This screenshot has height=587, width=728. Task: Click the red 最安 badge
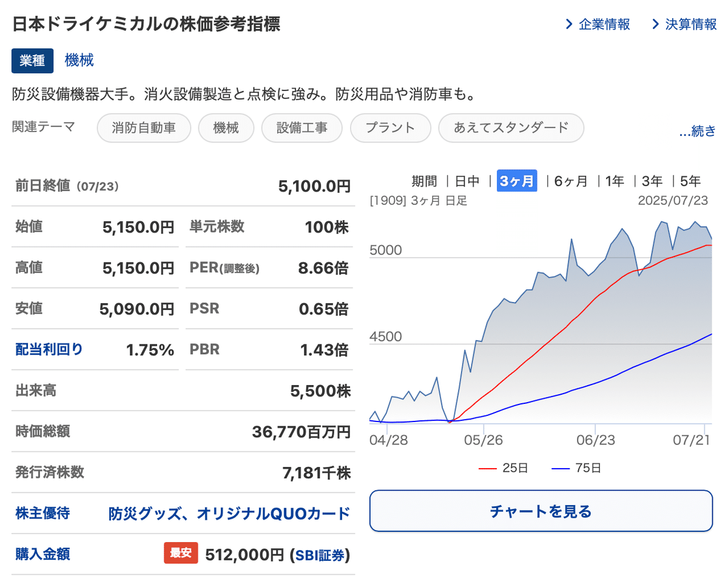tap(181, 554)
